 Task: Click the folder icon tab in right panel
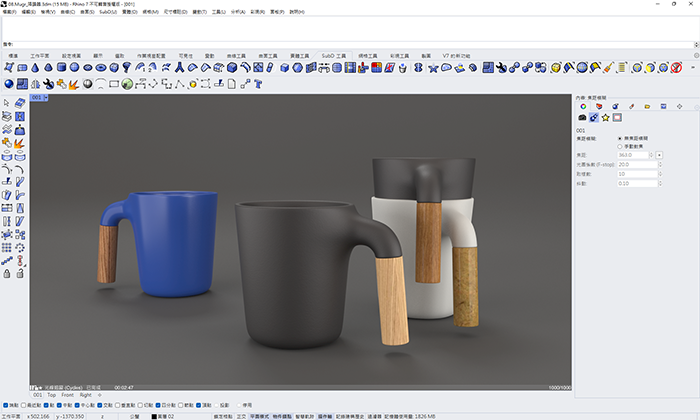pyautogui.click(x=647, y=105)
